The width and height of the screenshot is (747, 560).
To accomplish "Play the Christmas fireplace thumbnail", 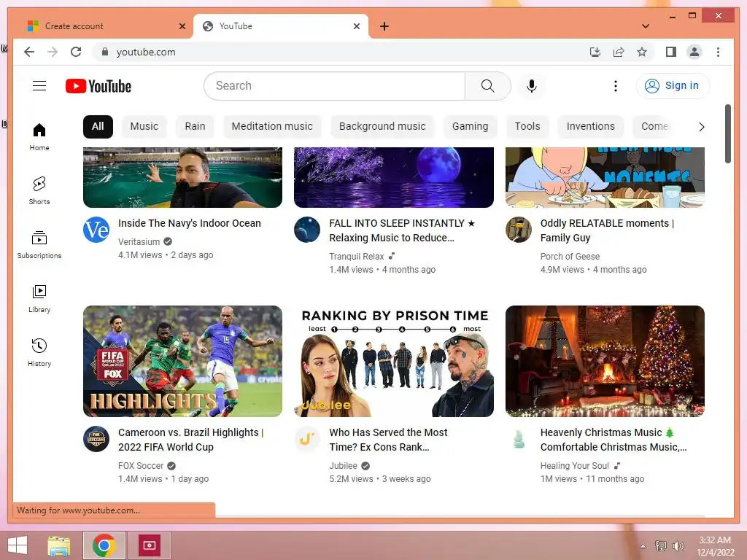I will (605, 362).
